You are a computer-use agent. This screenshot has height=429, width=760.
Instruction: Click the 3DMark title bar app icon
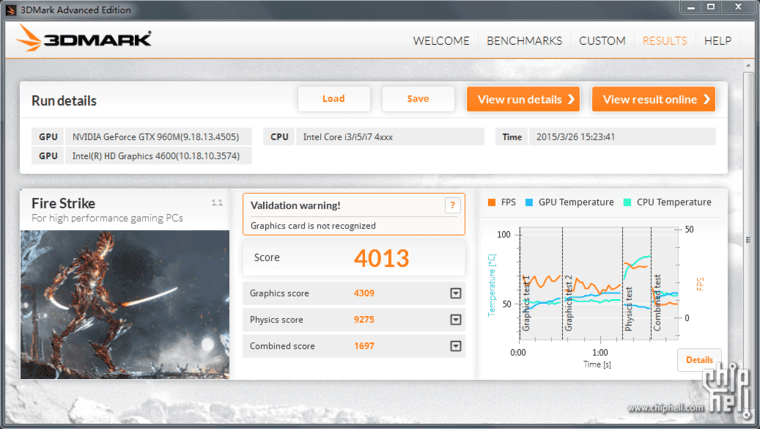(11, 10)
